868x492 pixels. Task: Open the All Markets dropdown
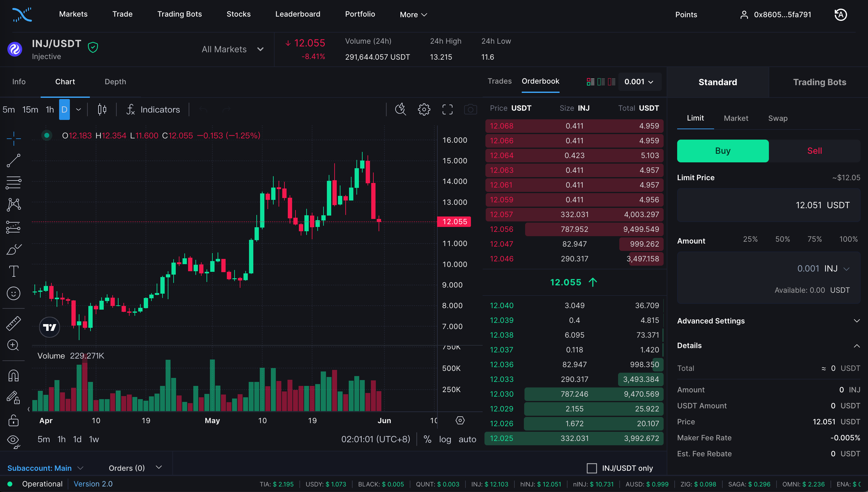point(233,49)
